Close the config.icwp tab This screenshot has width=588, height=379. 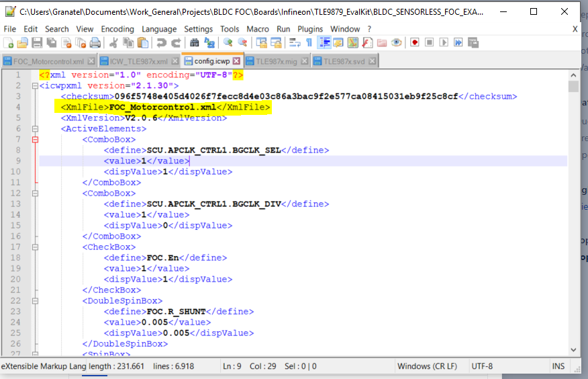click(236, 61)
